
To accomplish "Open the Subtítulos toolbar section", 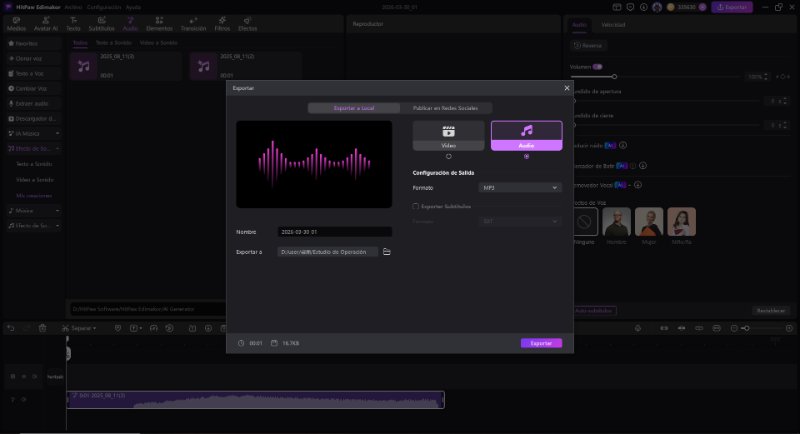I will coord(102,24).
